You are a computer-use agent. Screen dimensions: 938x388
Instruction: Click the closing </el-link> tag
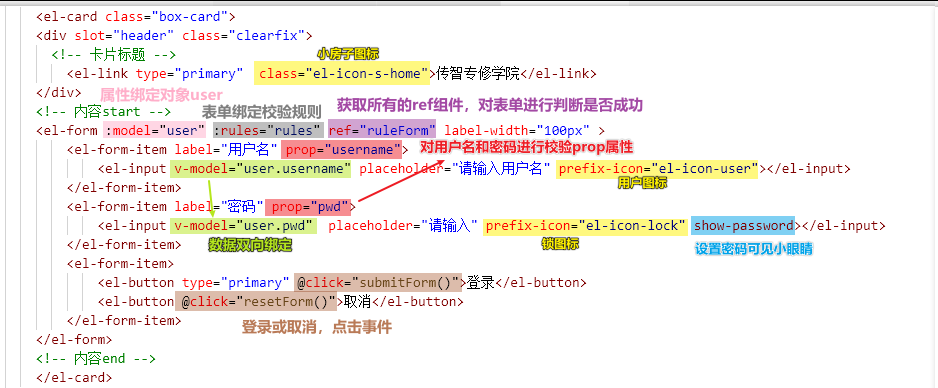[x=558, y=74]
